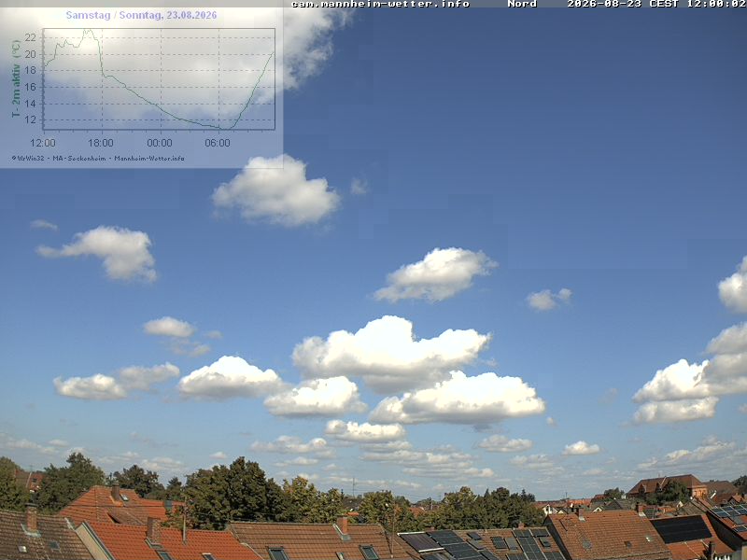Click the 12:00 time axis label

[x=43, y=143]
